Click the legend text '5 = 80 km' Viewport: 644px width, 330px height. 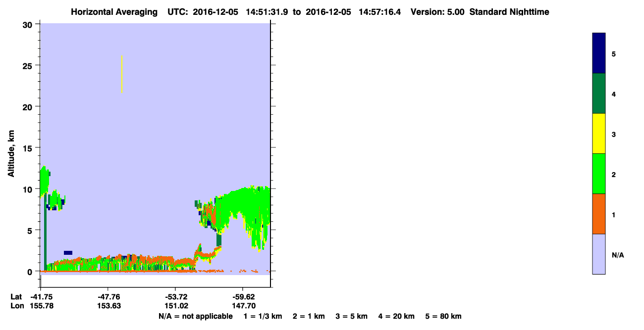pos(443,316)
